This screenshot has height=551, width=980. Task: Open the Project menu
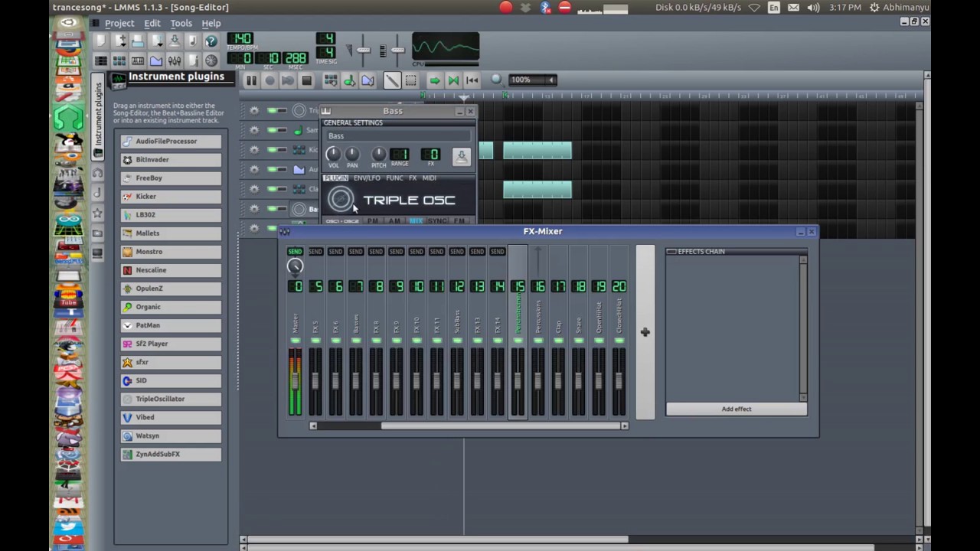tap(119, 24)
